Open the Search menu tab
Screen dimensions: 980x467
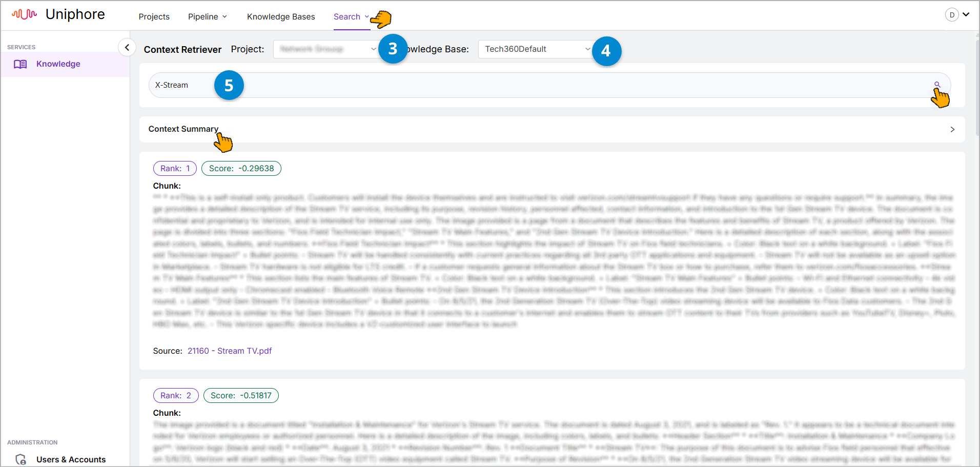click(x=351, y=16)
